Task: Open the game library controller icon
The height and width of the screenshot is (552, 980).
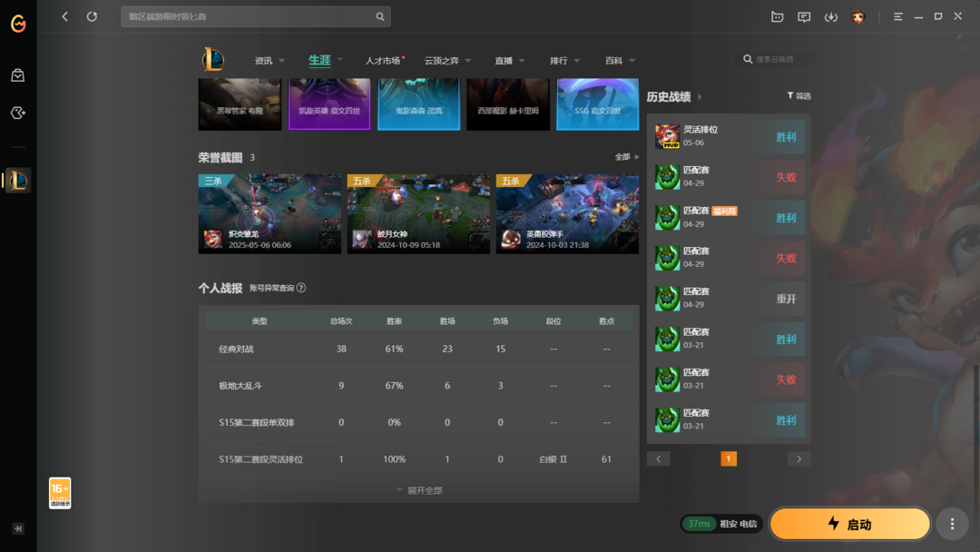Action: [x=18, y=113]
